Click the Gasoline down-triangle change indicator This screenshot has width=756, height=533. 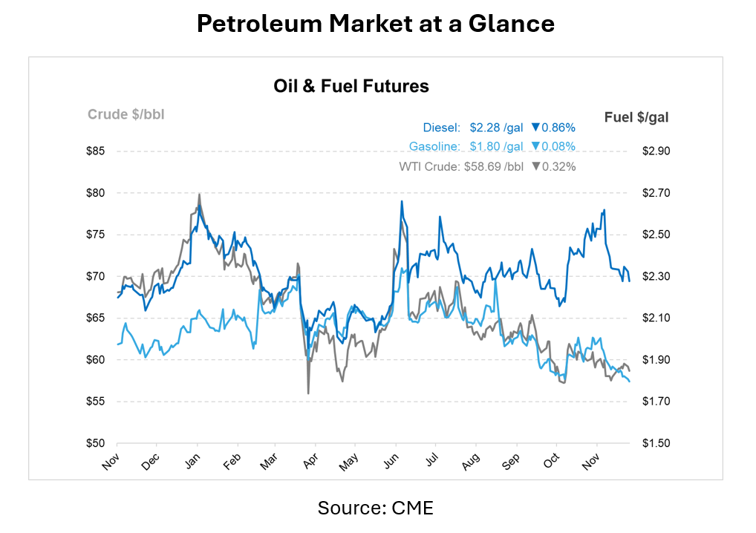point(535,146)
